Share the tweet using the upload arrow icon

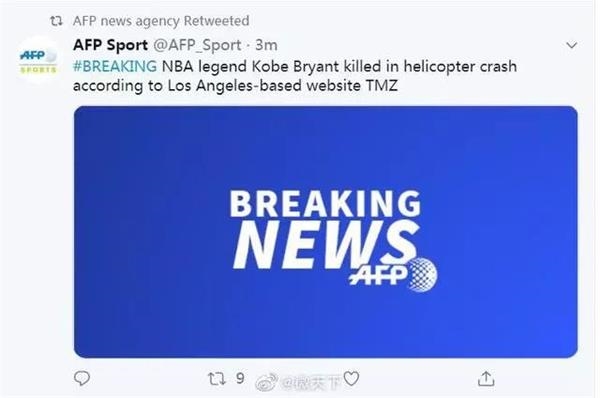tap(486, 378)
